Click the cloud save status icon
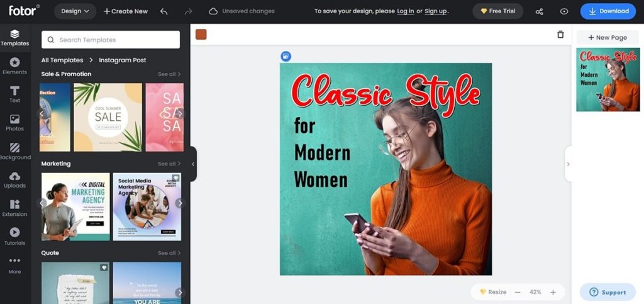 (213, 11)
